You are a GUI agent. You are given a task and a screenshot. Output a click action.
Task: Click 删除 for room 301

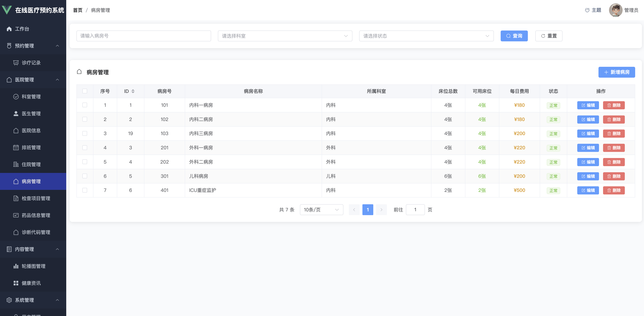click(x=613, y=176)
